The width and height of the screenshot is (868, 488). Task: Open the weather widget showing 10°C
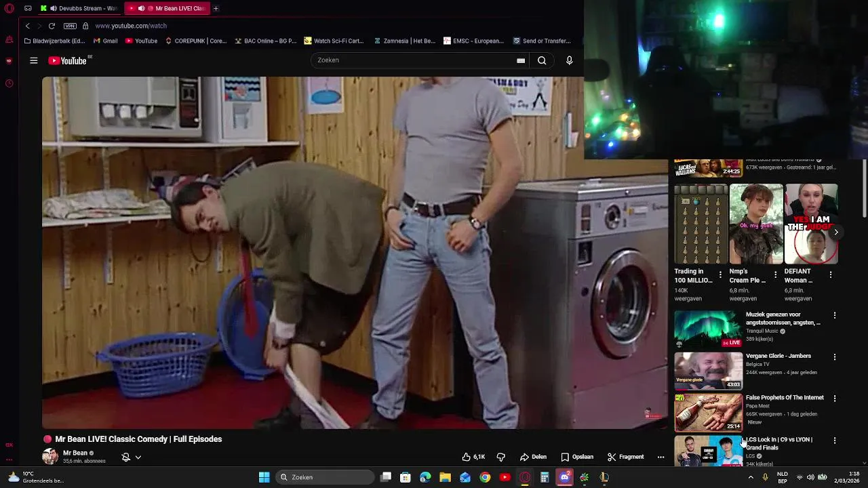(x=35, y=477)
